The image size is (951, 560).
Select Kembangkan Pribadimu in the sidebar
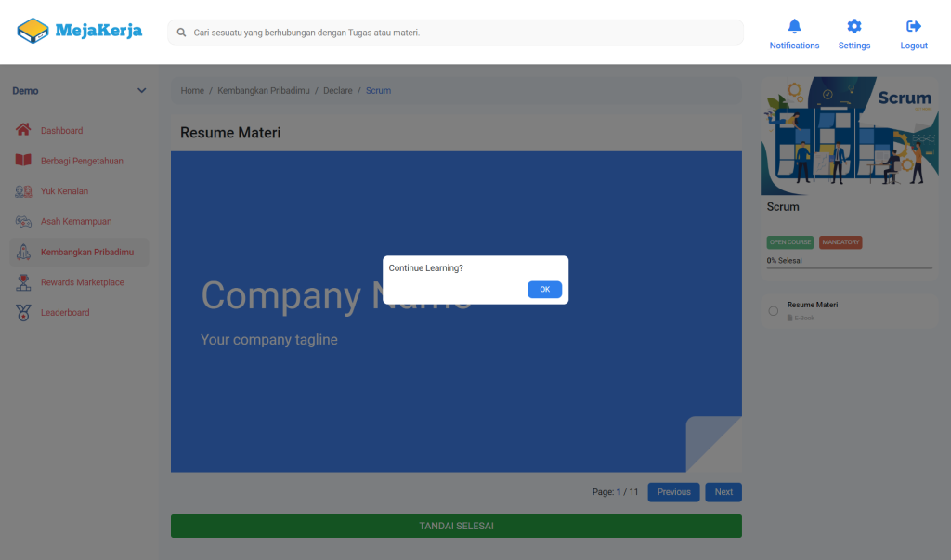(x=86, y=252)
